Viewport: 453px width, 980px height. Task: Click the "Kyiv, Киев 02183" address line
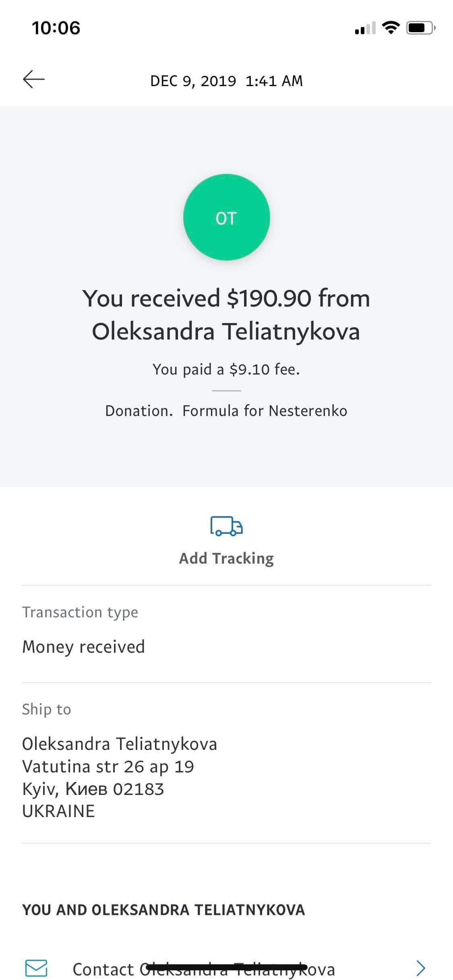tap(93, 789)
